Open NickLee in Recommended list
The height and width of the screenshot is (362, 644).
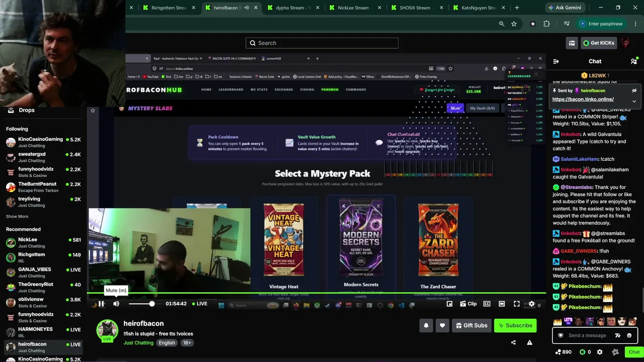click(x=43, y=243)
